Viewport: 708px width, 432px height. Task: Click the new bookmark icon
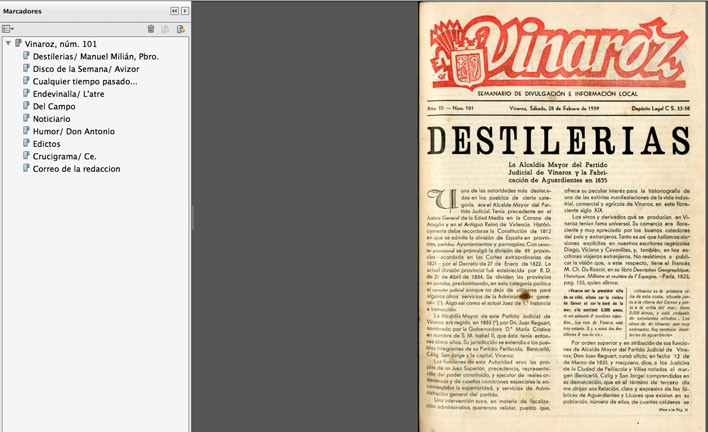166,30
